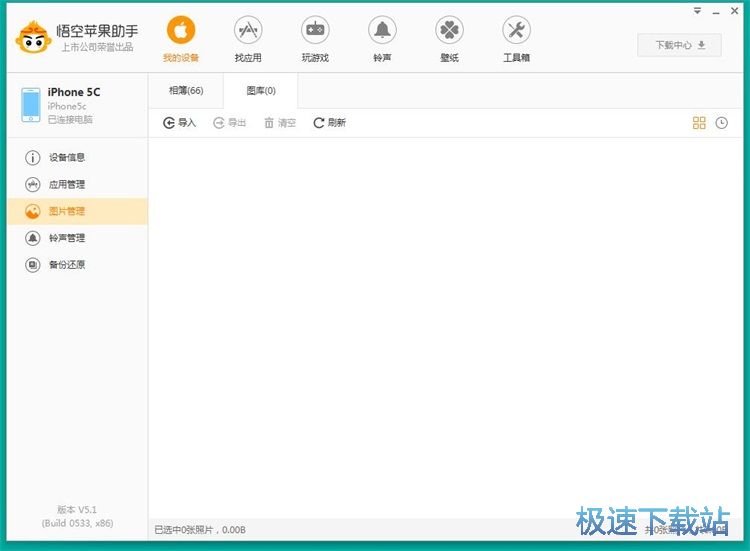750x551 pixels.
Task: Switch to the 相簿(66) tab
Action: point(186,90)
